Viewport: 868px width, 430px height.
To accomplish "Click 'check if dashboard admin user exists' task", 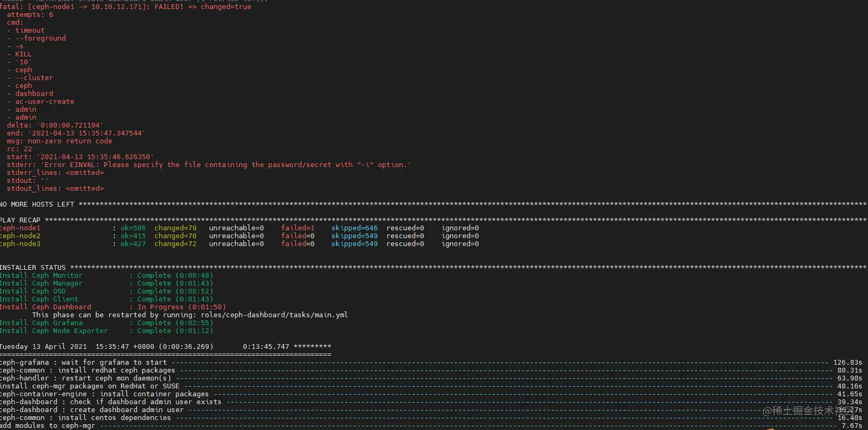I will tap(146, 402).
